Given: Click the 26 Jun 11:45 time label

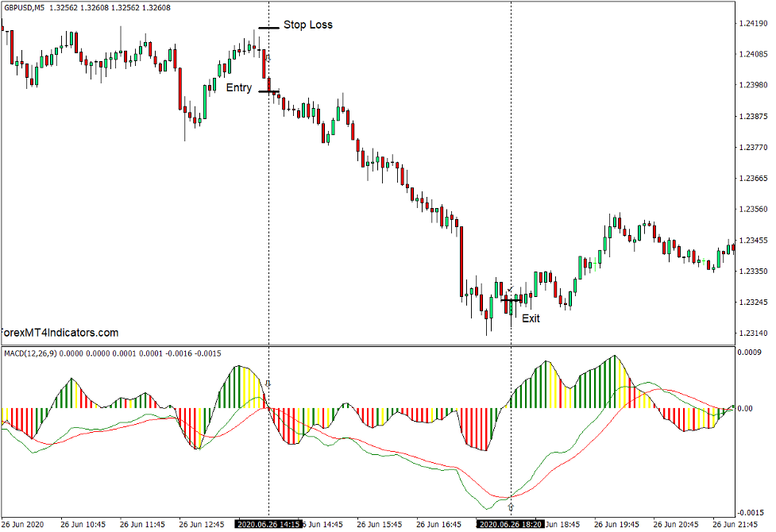Looking at the screenshot, I should pyautogui.click(x=142, y=524).
